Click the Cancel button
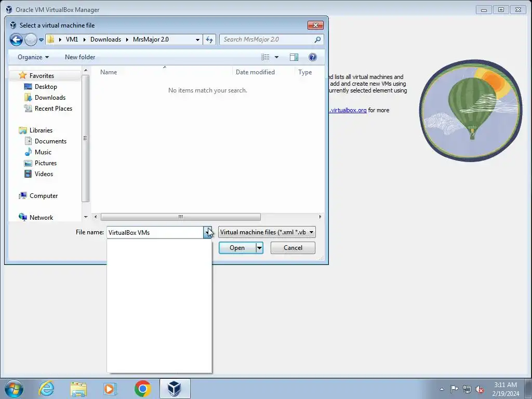Screen dimensions: 532x399 click(x=293, y=248)
